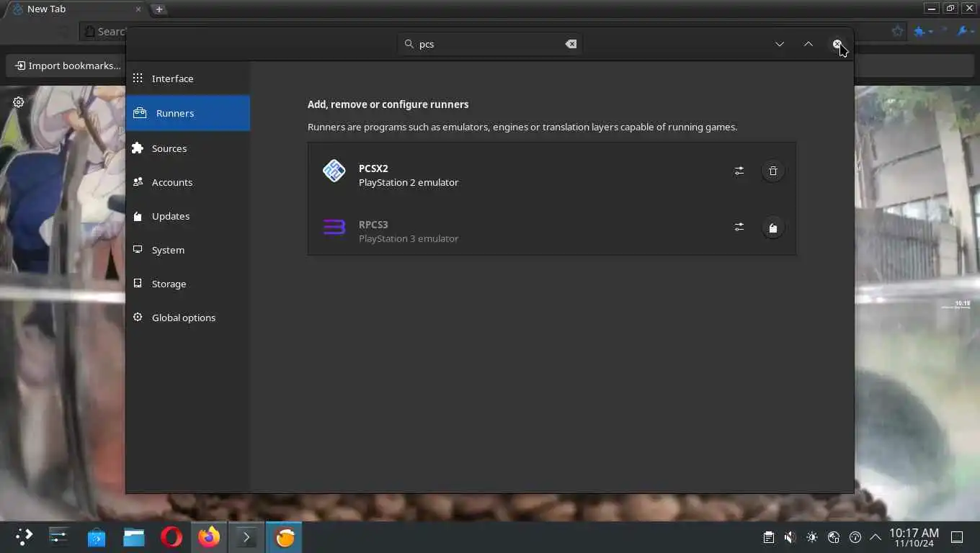The width and height of the screenshot is (980, 553).
Task: Show desktop via taskbar corner button
Action: click(x=957, y=537)
